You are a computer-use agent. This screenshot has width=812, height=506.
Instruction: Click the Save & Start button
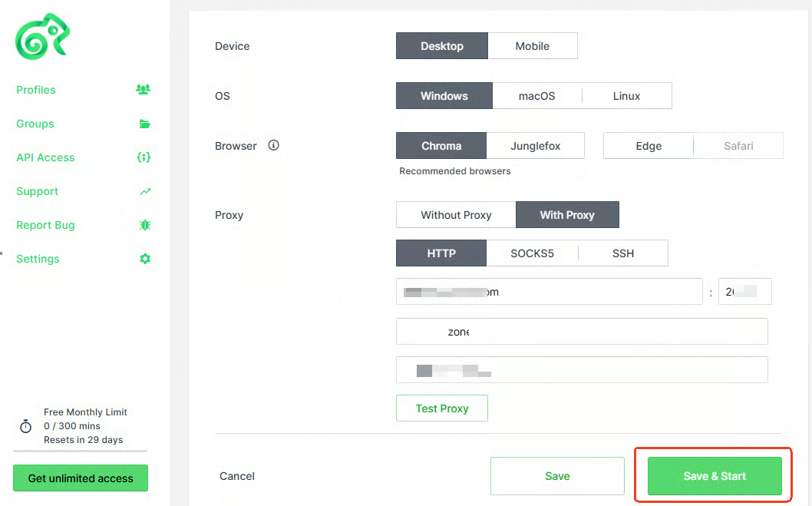click(x=715, y=476)
